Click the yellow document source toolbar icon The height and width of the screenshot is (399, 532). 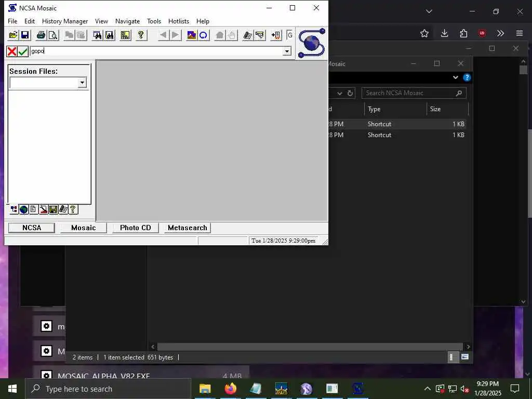(125, 35)
